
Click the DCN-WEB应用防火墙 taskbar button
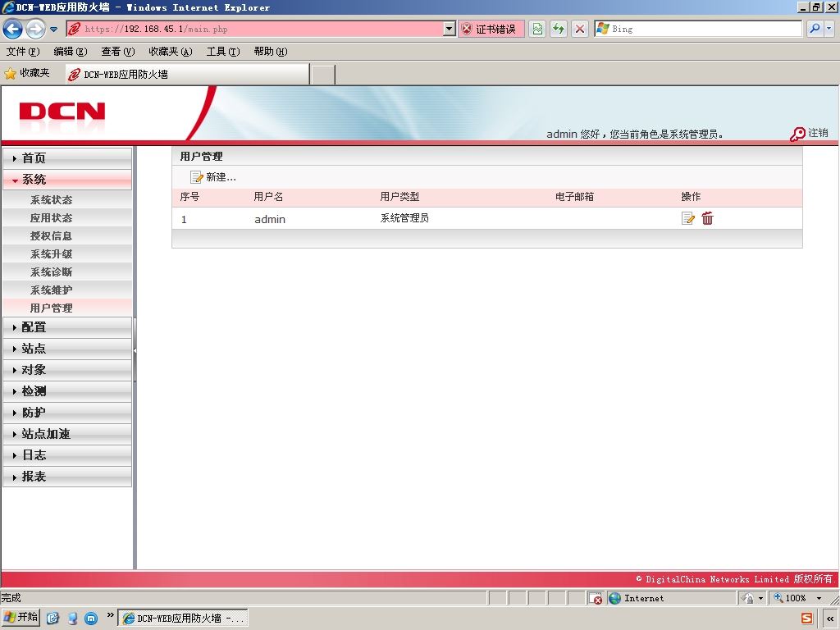[x=183, y=619]
